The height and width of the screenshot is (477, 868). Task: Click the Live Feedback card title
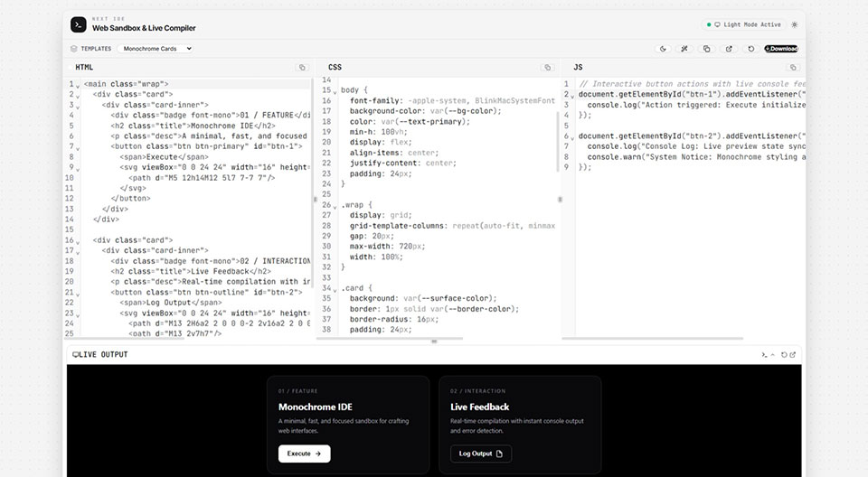coord(480,407)
